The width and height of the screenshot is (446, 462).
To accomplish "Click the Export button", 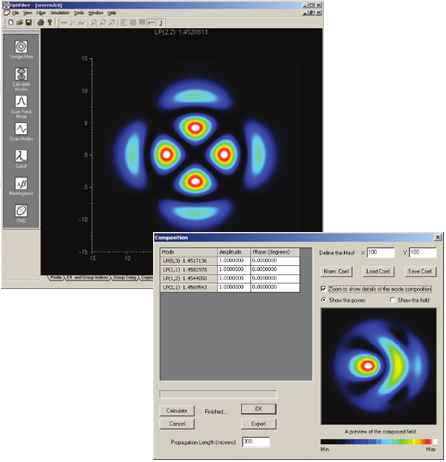I will tap(259, 424).
